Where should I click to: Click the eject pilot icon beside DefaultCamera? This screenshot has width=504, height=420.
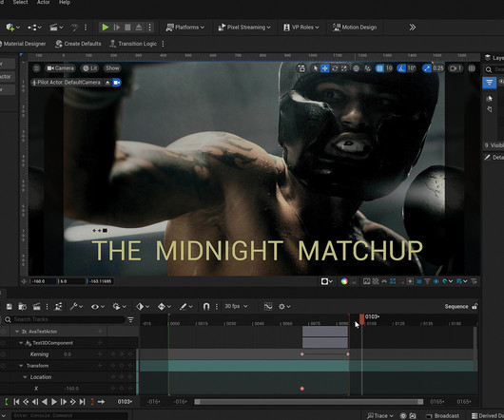click(x=107, y=83)
